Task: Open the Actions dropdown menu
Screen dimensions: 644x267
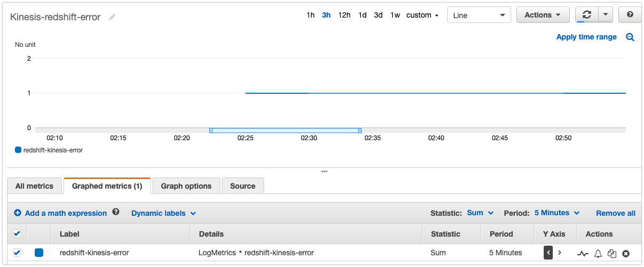Action: click(543, 15)
